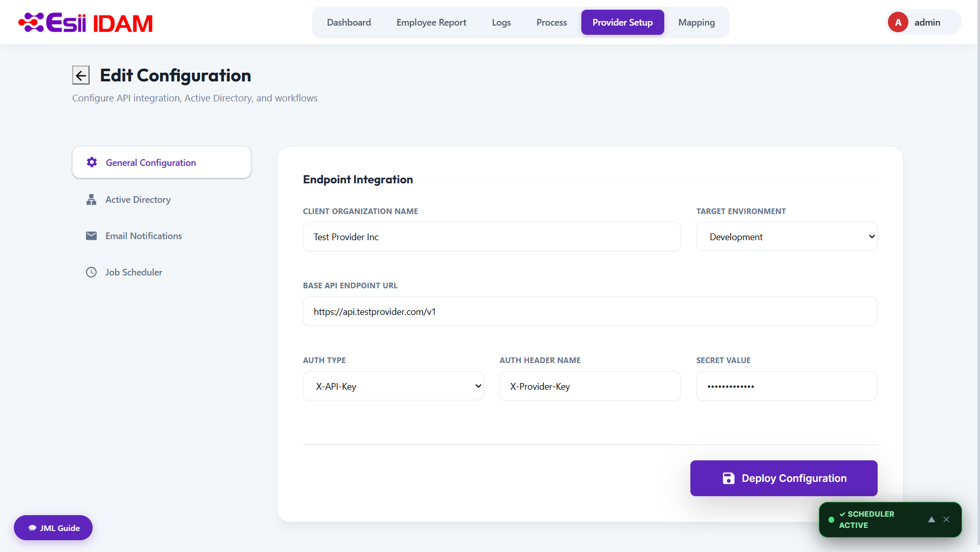The width and height of the screenshot is (980, 552).
Task: Open the Logs tab
Action: [502, 23]
